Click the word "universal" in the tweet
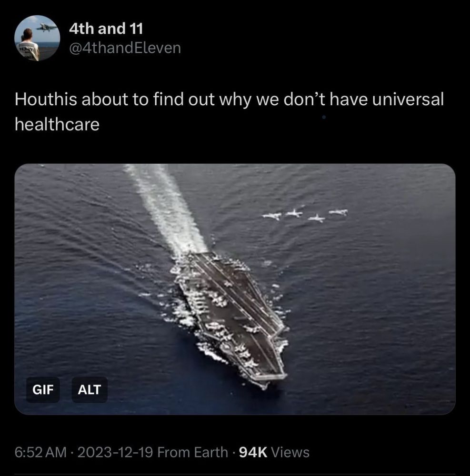The width and height of the screenshot is (470, 476). [408, 99]
